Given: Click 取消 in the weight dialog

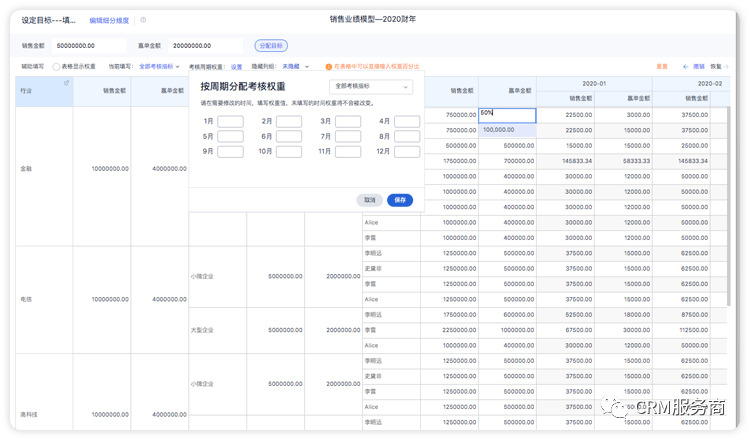Looking at the screenshot, I should pos(369,200).
